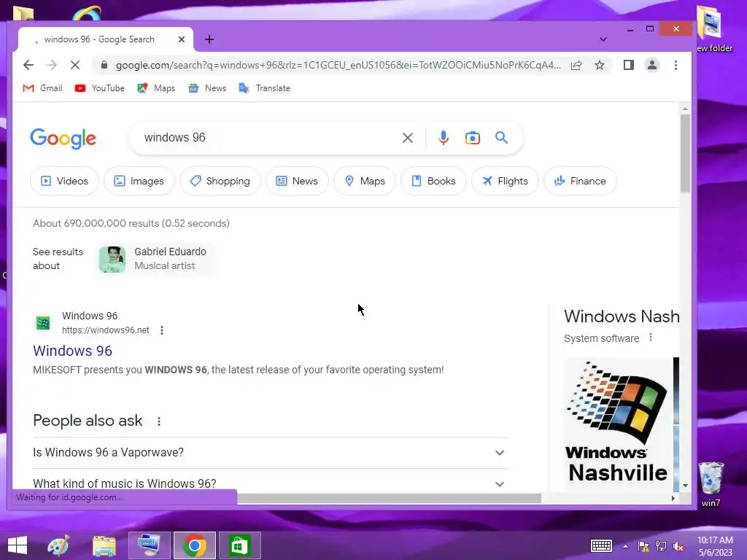The image size is (747, 560).
Task: Launch Paint from the taskbar
Action: (58, 545)
